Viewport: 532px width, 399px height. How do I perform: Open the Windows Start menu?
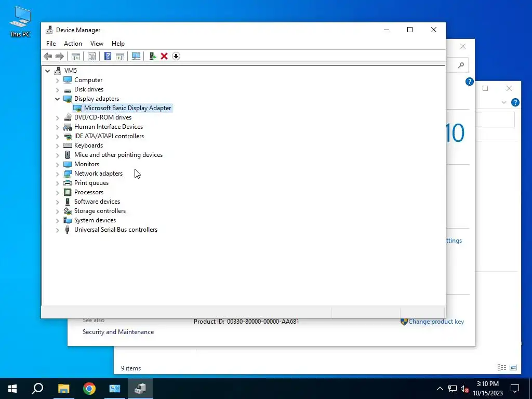pos(12,389)
